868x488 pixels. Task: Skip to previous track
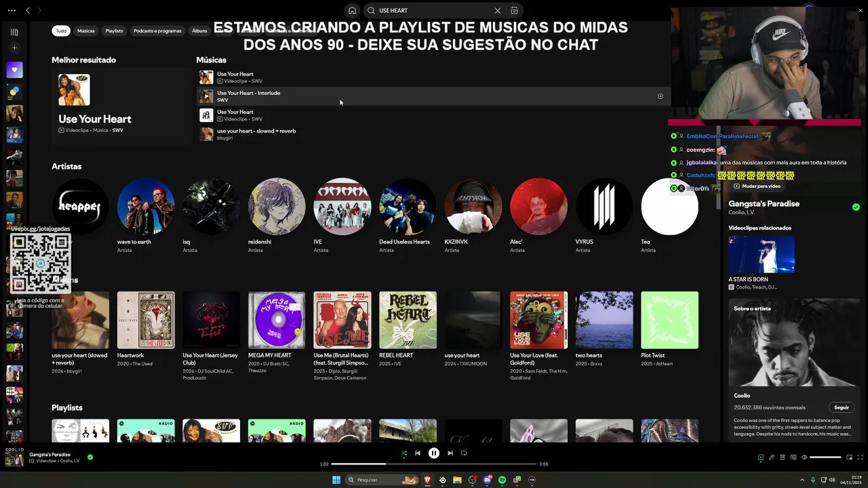click(418, 453)
